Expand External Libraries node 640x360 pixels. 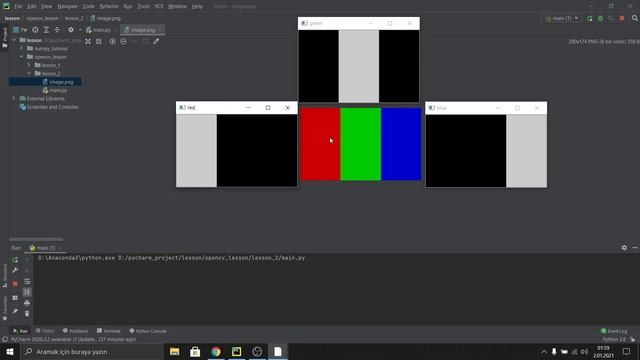[x=14, y=98]
